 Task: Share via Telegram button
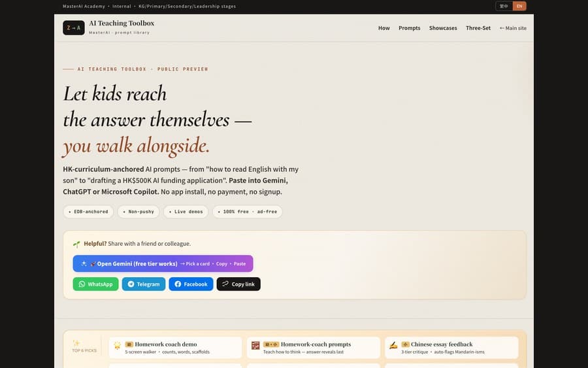[x=144, y=284]
